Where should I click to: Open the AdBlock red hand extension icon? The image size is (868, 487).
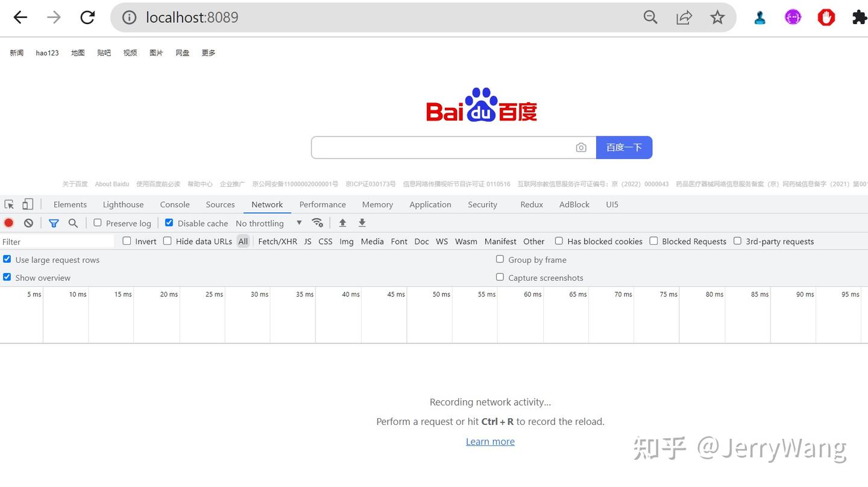[826, 17]
